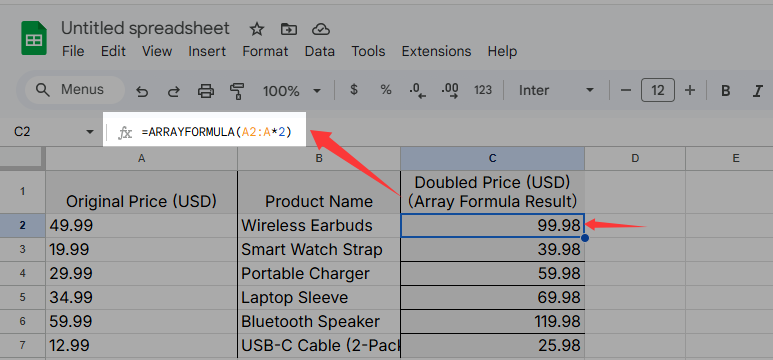Viewport: 773px width, 360px height.
Task: Select all cells with the corner box
Action: (22, 158)
